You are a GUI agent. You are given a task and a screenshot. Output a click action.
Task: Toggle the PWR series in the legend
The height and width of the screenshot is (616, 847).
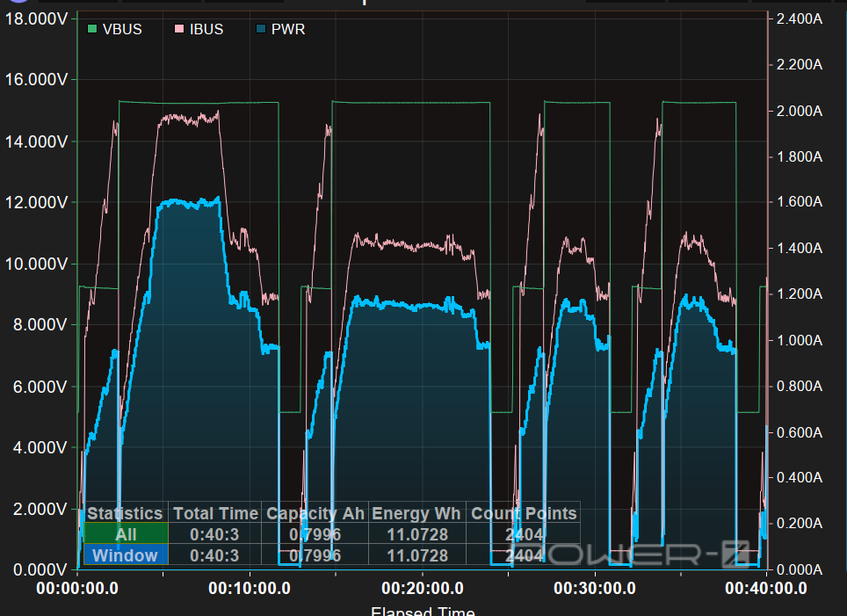tap(287, 29)
